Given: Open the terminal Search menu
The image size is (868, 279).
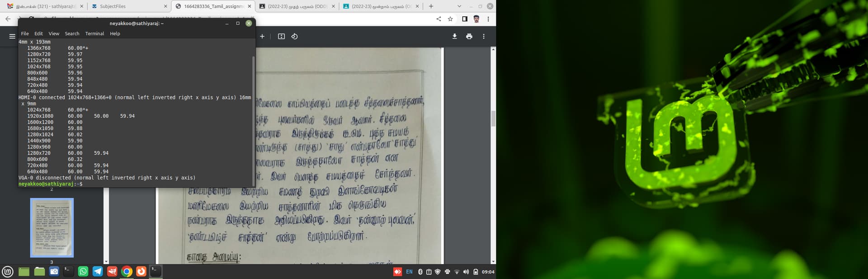Looking at the screenshot, I should point(72,33).
